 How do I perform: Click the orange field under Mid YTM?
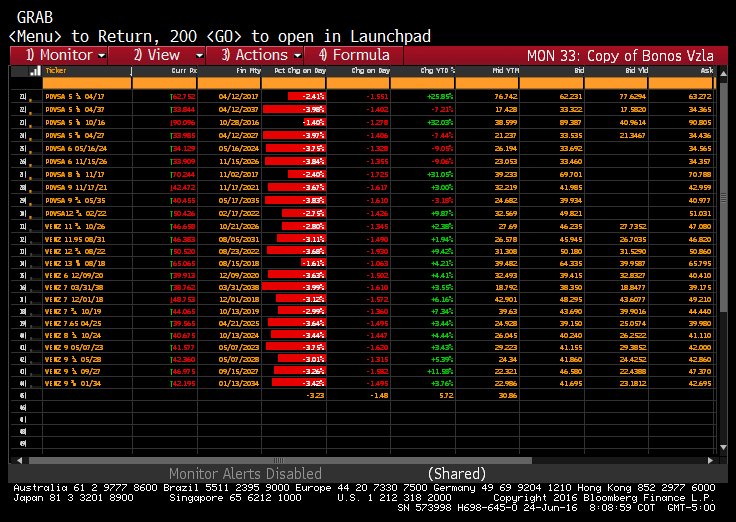coord(487,84)
